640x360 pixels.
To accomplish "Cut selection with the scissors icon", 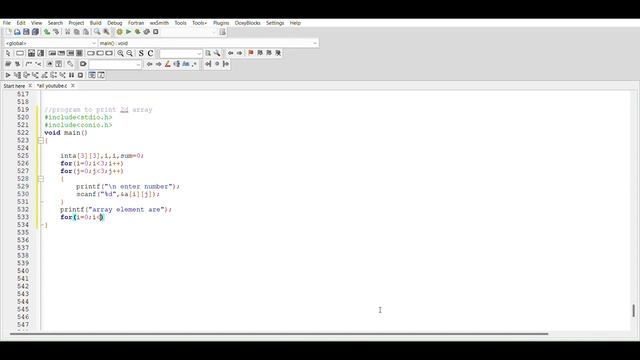I will (67, 32).
